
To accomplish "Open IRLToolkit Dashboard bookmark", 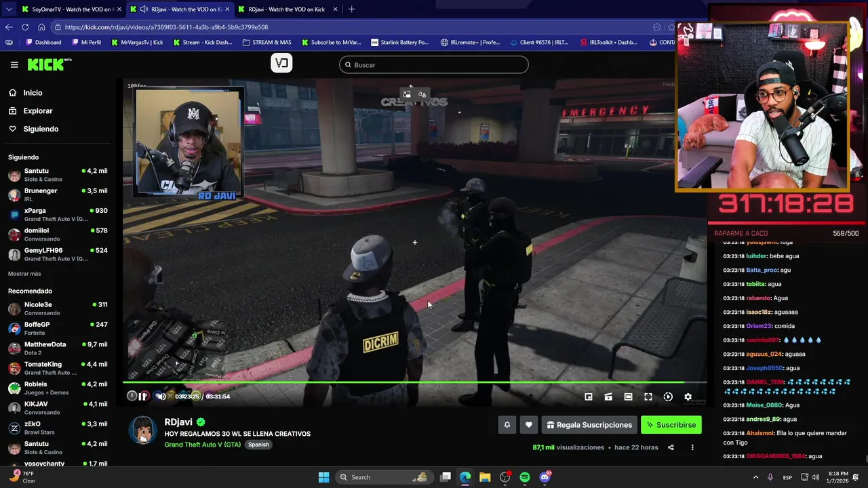I will (608, 42).
